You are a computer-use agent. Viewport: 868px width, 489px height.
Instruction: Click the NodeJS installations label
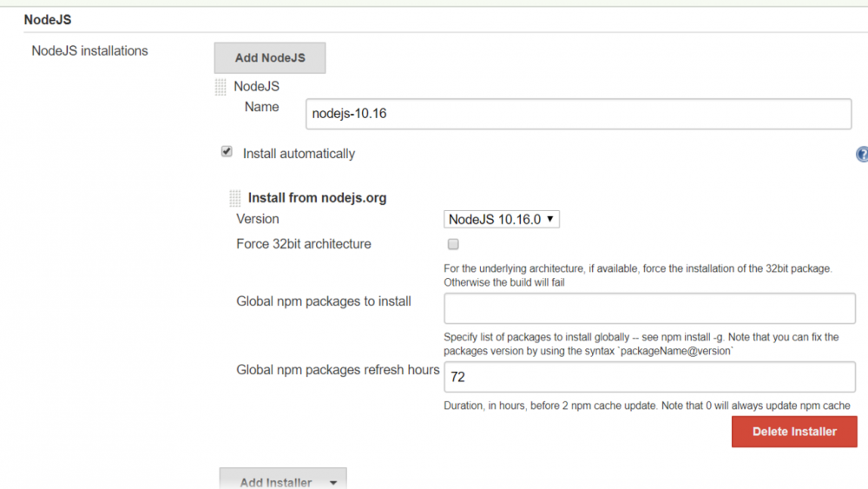click(89, 51)
